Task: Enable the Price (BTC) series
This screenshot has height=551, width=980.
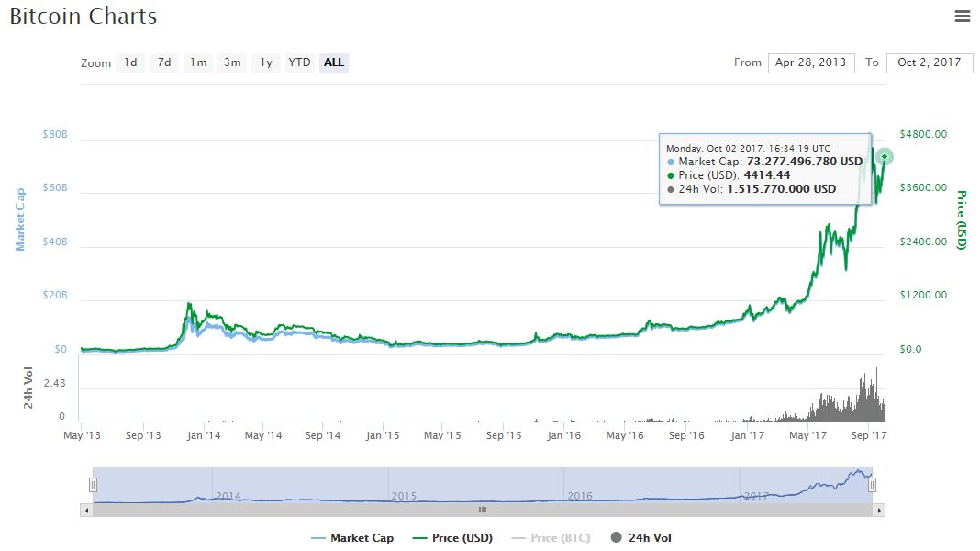Action: pos(551,538)
